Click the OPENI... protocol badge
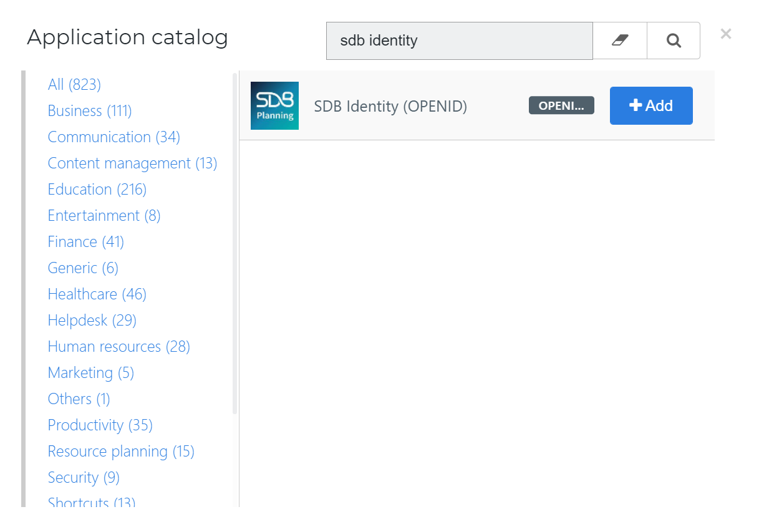 point(561,105)
